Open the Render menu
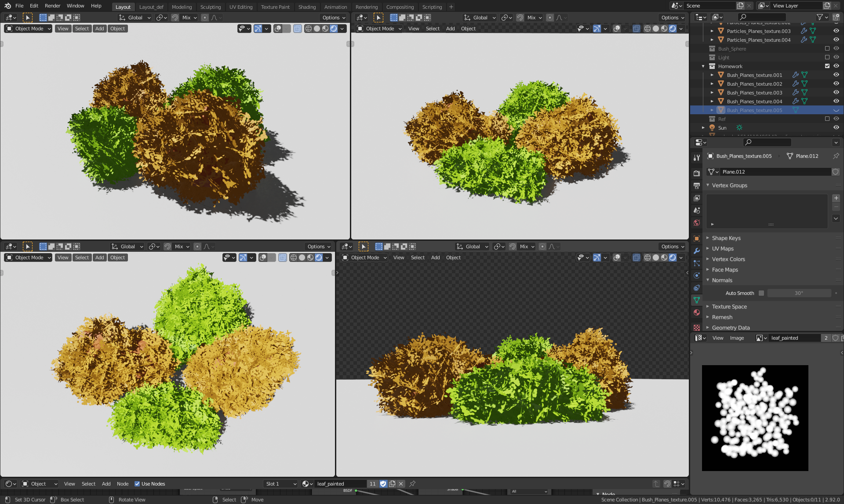 [x=52, y=6]
